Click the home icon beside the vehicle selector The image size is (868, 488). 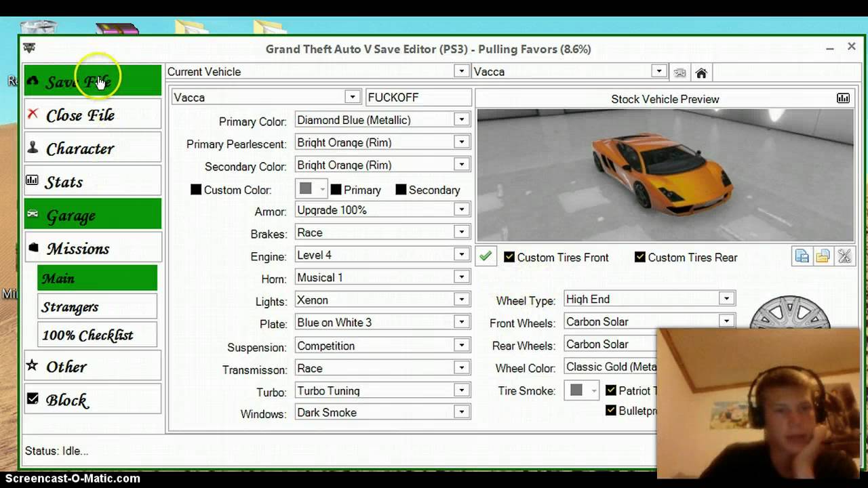click(x=701, y=73)
